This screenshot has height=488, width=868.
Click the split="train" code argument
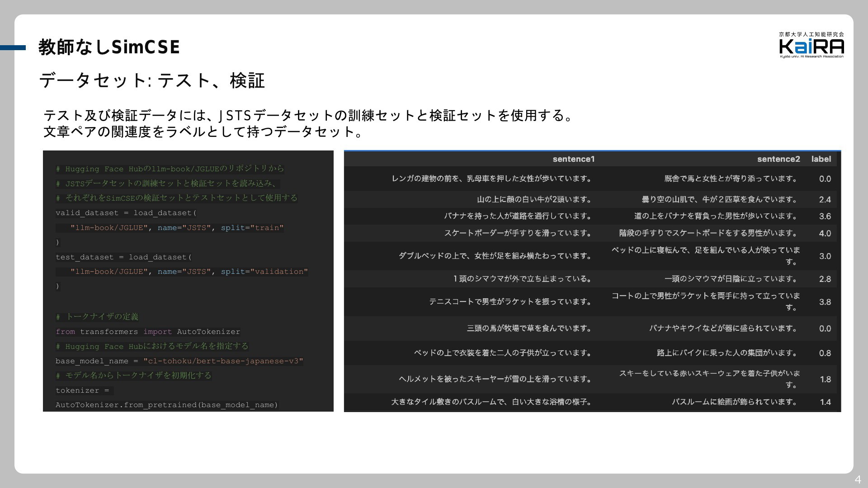[x=252, y=228]
